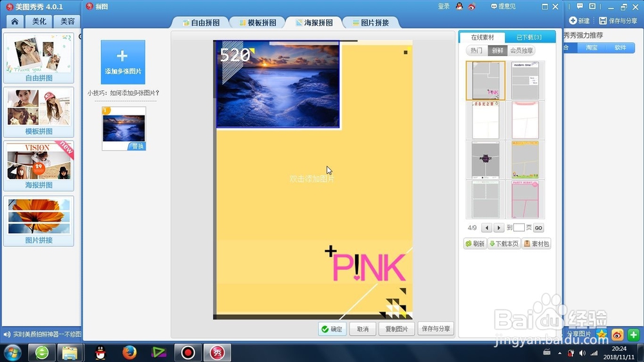644x362 pixels.
Task: Share via Weibo icon at bottom right
Action: click(x=618, y=334)
